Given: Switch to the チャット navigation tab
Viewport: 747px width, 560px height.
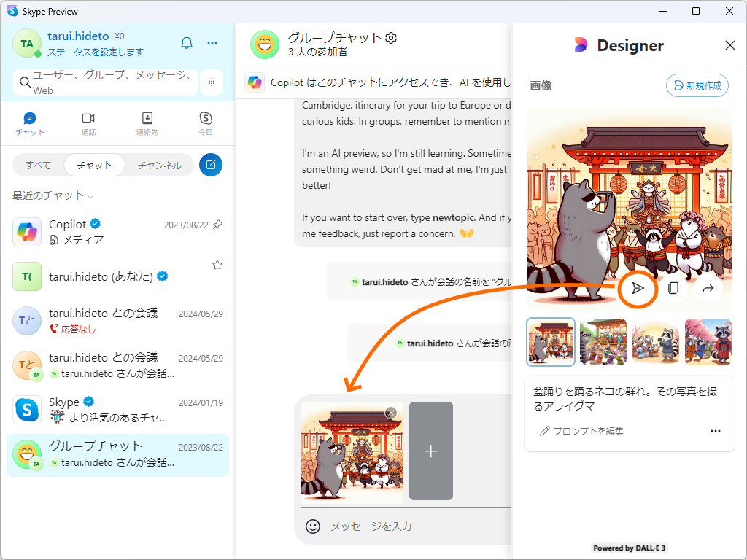Looking at the screenshot, I should [29, 124].
